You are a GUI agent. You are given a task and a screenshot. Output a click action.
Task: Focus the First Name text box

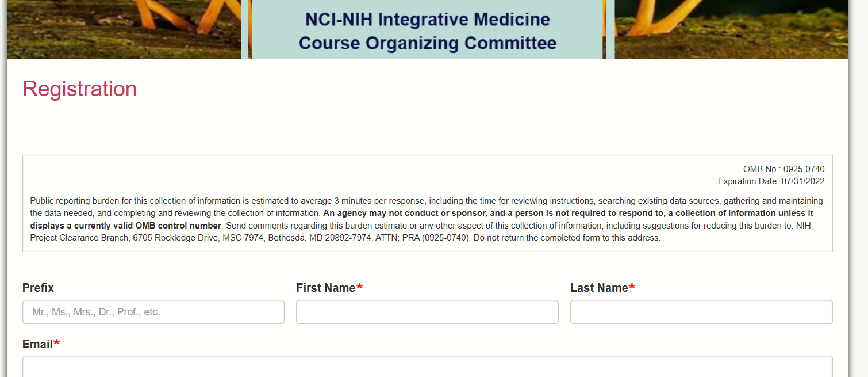click(427, 312)
